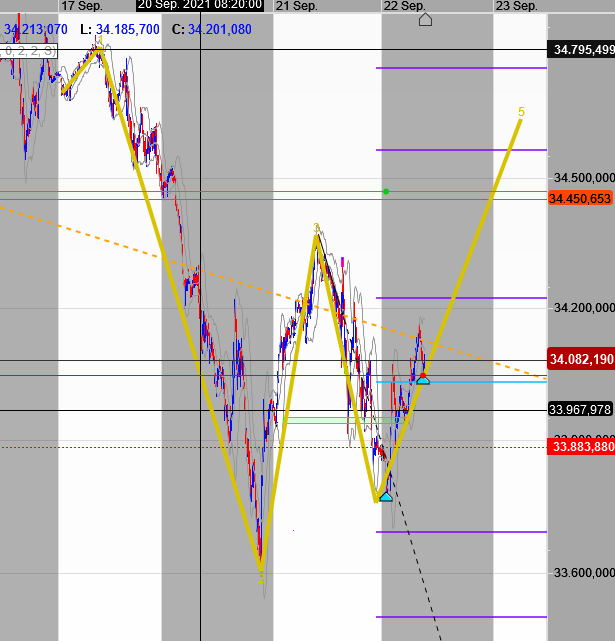Click the cyan triangle marker near the red dot

[x=423, y=381]
